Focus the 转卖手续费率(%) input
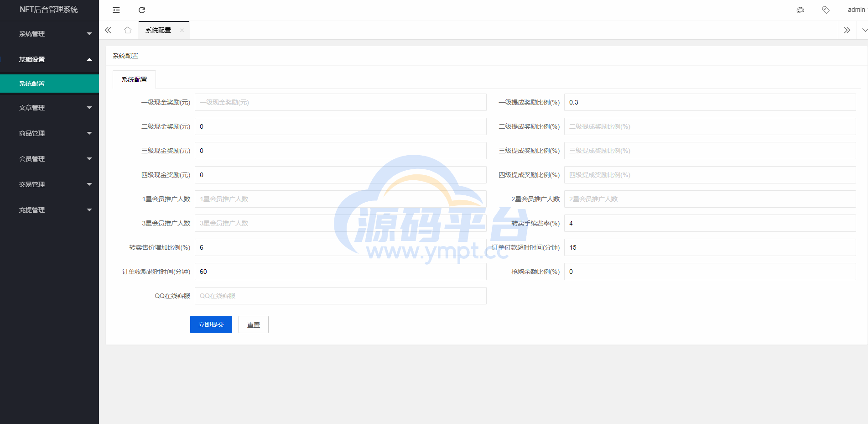Screen dimensions: 868x424 tap(710, 223)
